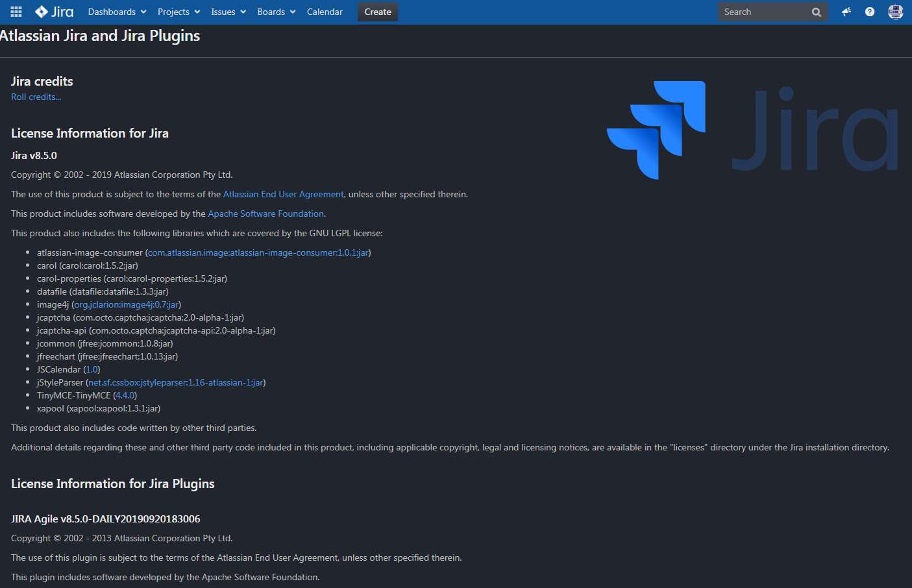Click the Create button
This screenshot has height=588, width=912.
click(x=377, y=12)
